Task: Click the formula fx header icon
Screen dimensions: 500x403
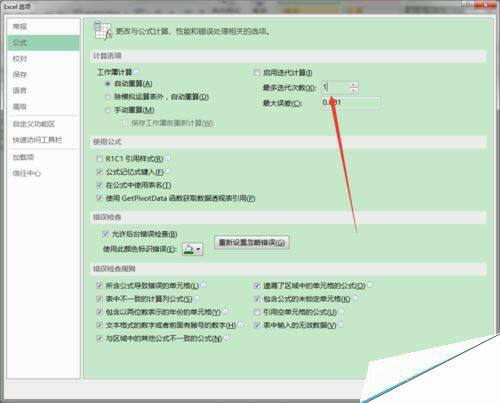Action: click(x=103, y=31)
